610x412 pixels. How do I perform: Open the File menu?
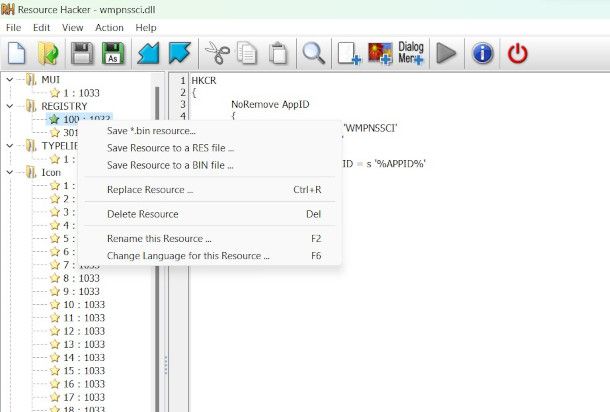(13, 28)
